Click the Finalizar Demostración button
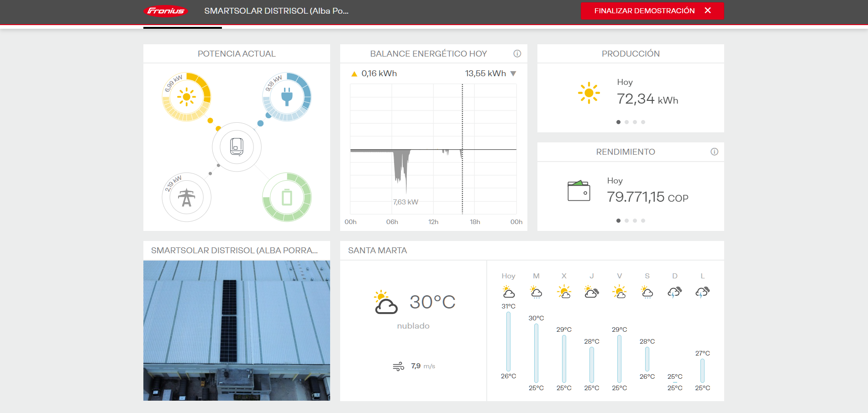 (x=652, y=11)
